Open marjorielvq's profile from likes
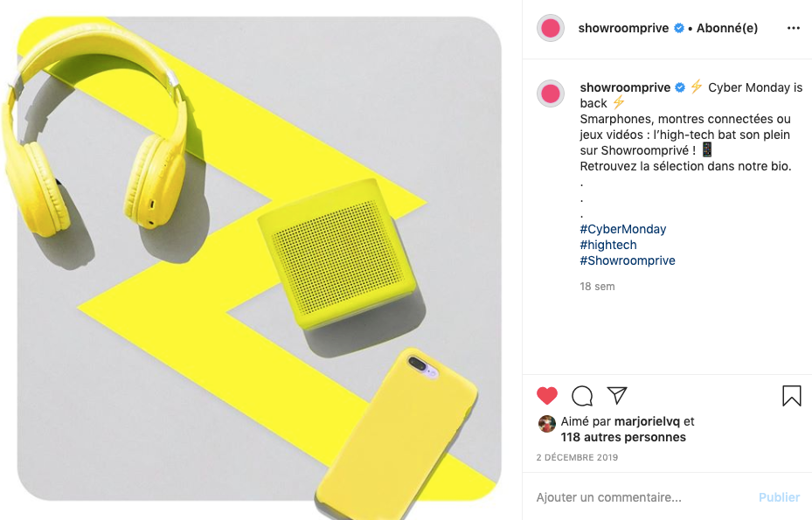 (647, 421)
